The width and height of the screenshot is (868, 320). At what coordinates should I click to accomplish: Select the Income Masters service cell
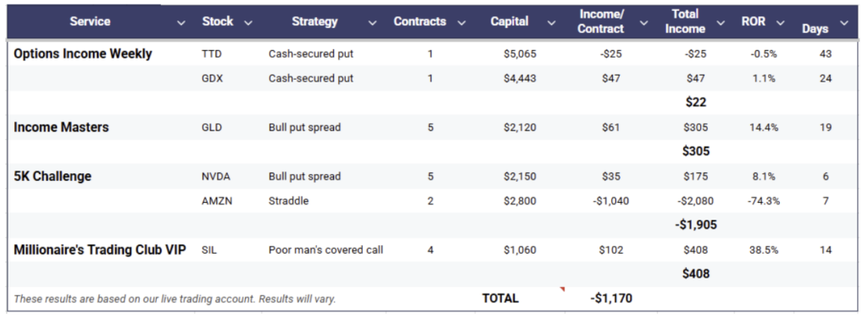pyautogui.click(x=61, y=127)
